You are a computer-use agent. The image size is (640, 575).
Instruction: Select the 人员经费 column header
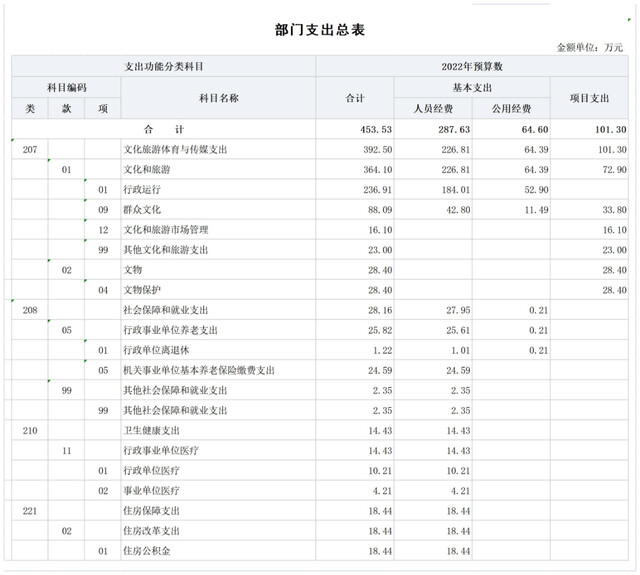[x=432, y=108]
